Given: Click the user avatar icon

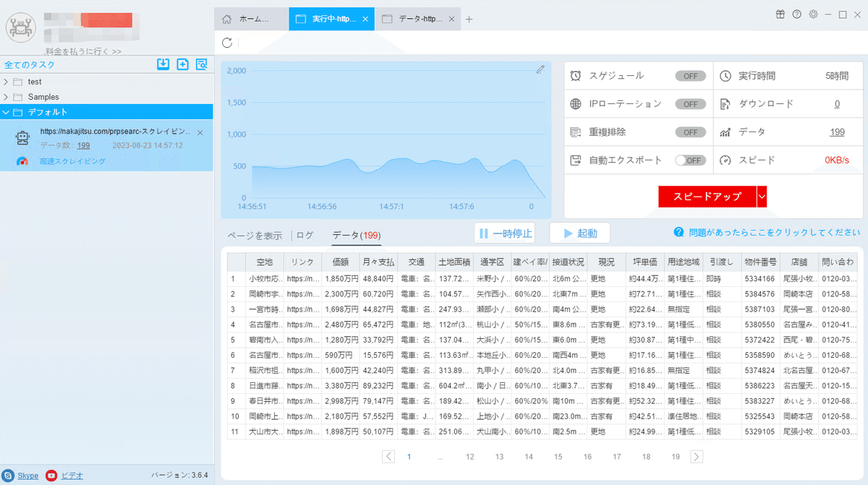Looking at the screenshot, I should (21, 27).
